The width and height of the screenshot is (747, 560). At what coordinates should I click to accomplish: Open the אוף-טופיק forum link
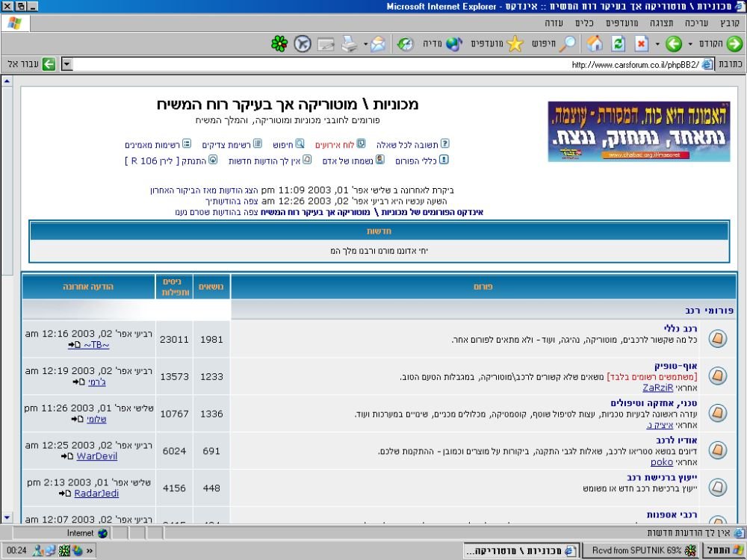click(675, 366)
